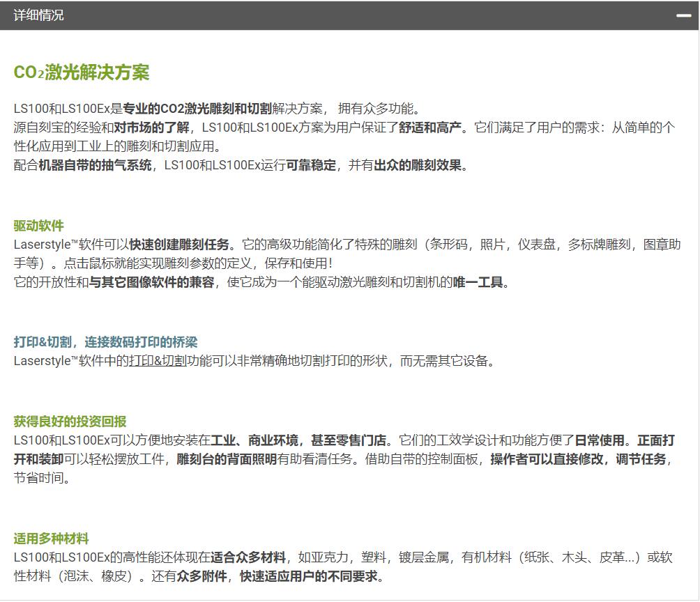This screenshot has width=700, height=602.
Task: Click the CO₂激光解决方案 heading
Action: click(82, 72)
